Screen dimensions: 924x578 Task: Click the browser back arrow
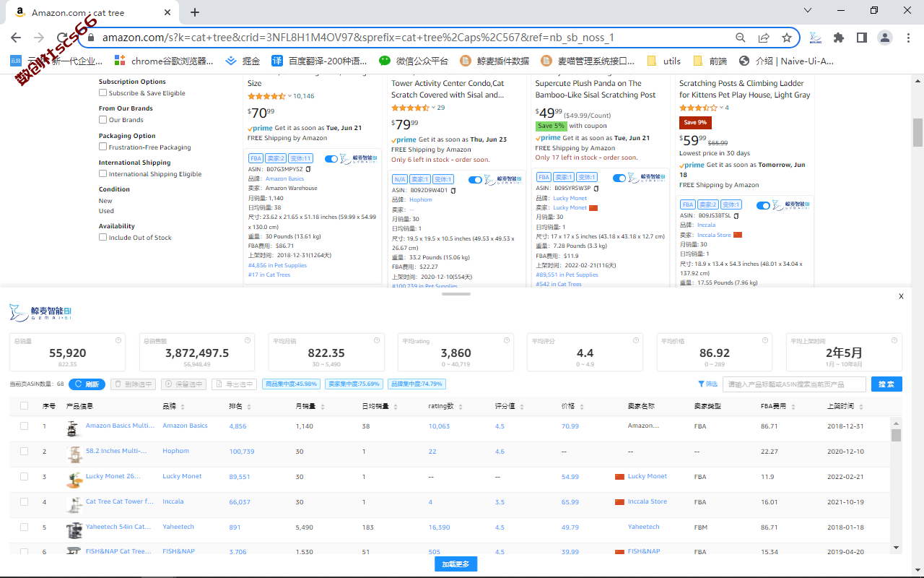click(x=16, y=38)
